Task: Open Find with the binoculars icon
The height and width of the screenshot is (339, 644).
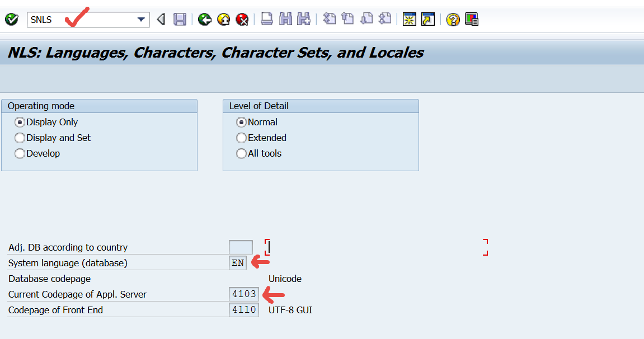Action: (285, 18)
